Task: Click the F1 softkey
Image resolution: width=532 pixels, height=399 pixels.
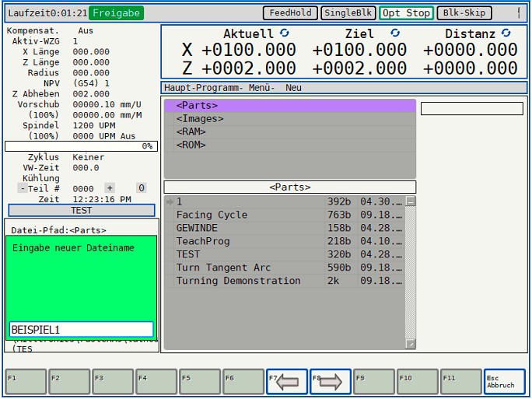Action: [26, 381]
